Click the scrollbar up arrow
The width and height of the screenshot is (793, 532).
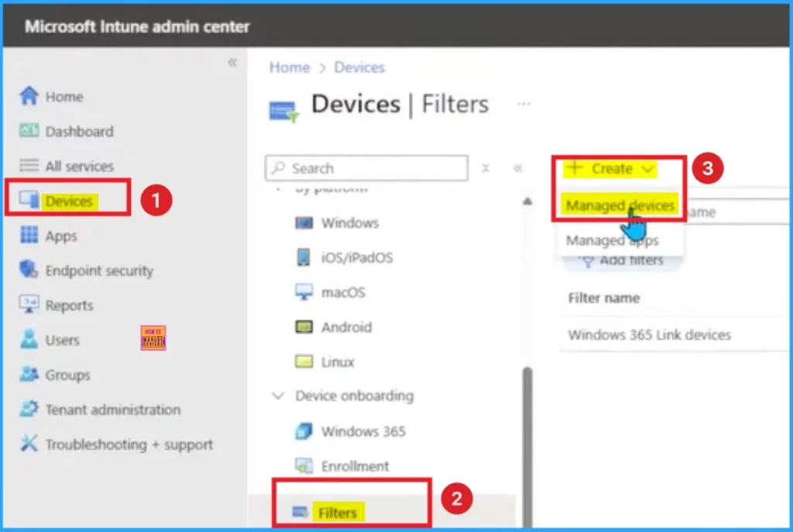527,201
